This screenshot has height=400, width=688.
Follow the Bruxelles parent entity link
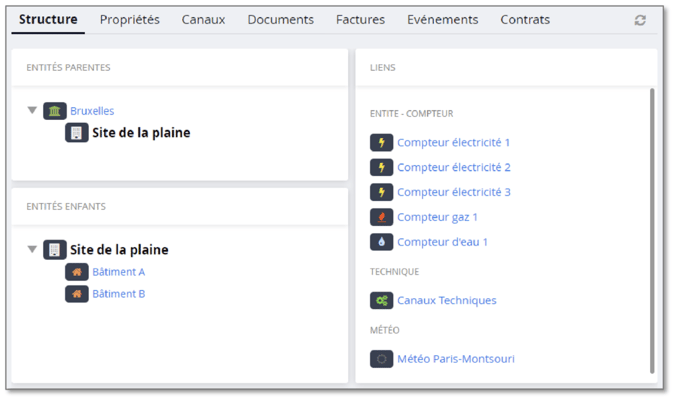click(x=92, y=111)
